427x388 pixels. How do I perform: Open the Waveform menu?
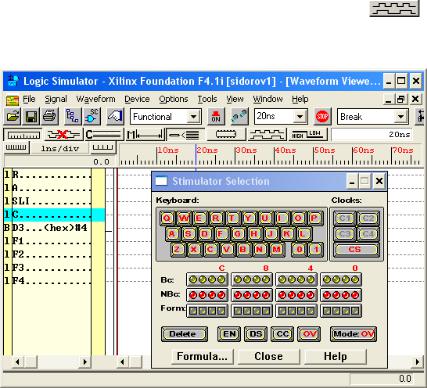click(x=96, y=99)
